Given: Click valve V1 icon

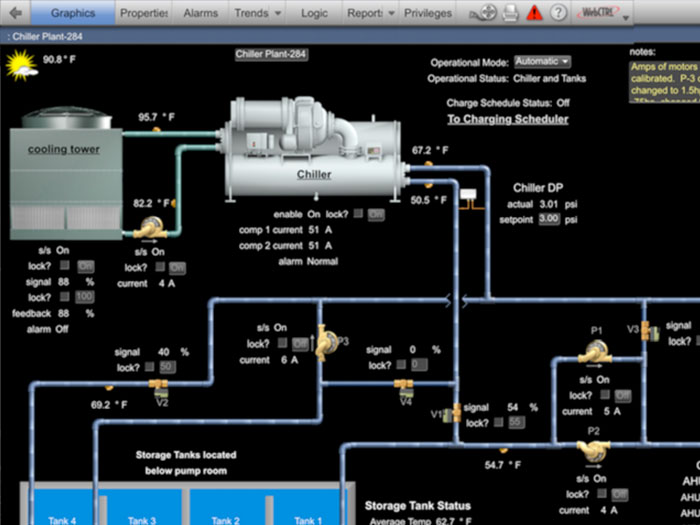Looking at the screenshot, I should click(x=453, y=413).
